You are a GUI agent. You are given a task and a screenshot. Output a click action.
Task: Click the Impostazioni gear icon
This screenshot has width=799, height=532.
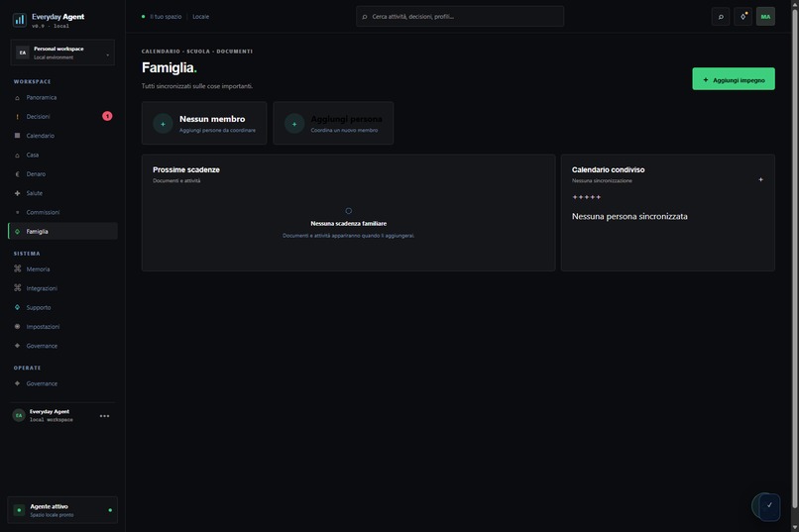coord(17,326)
